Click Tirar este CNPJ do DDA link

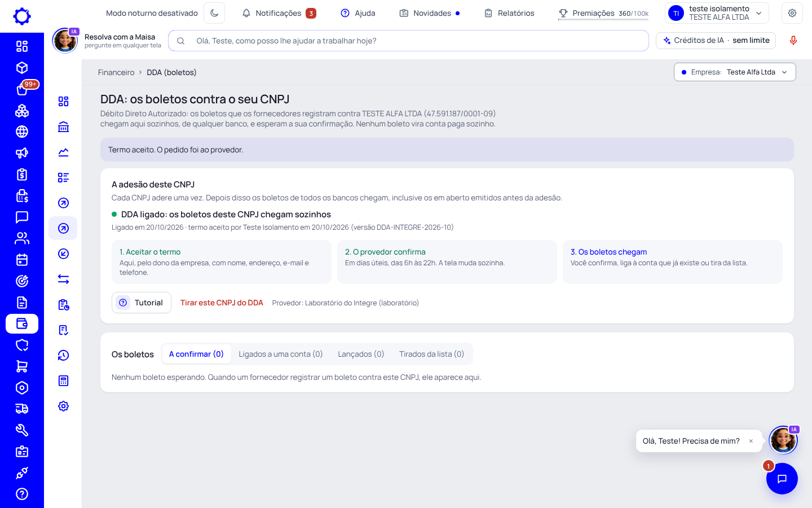[222, 303]
